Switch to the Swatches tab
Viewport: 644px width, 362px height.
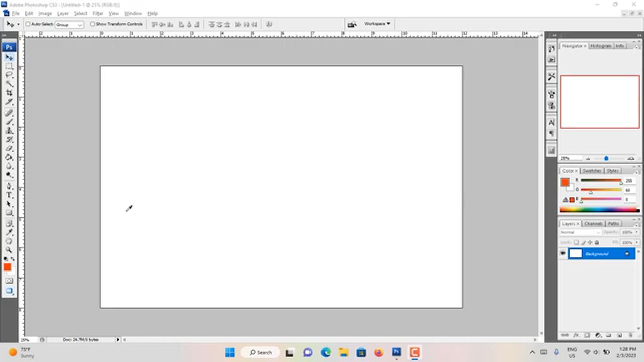(591, 171)
